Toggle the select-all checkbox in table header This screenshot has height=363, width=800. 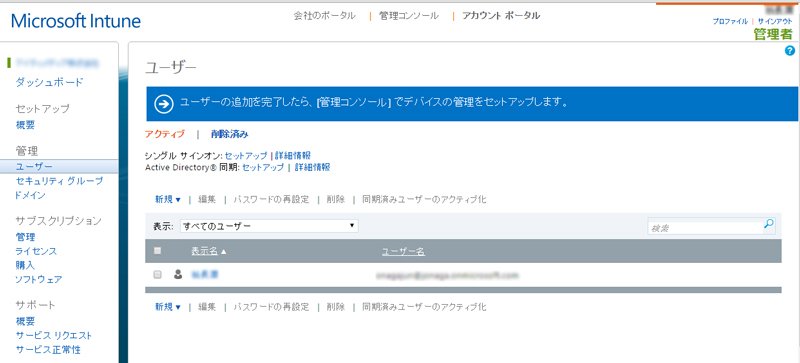pos(158,251)
